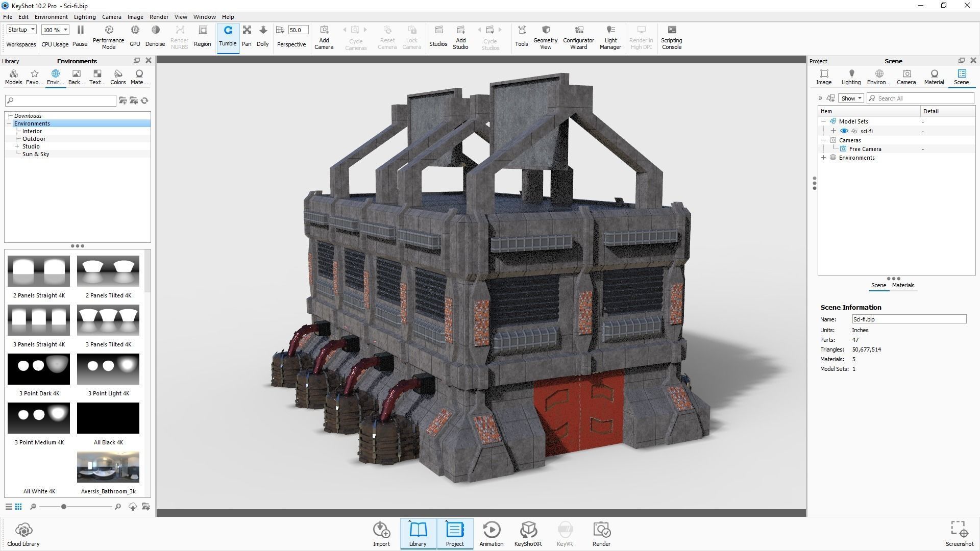Screen dimensions: 980x551
Task: Open the Light Manager
Action: [610, 36]
